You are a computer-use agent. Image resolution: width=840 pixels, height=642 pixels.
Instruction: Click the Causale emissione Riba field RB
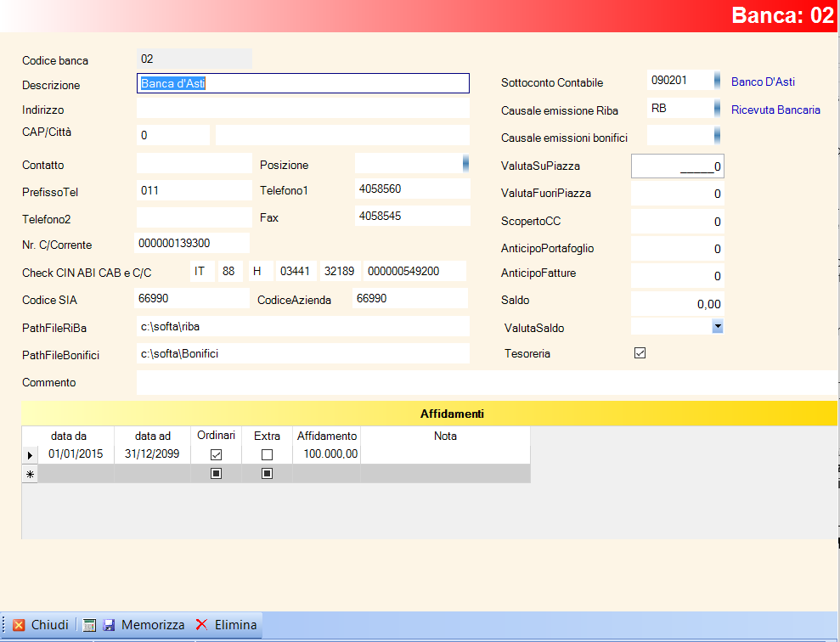680,109
